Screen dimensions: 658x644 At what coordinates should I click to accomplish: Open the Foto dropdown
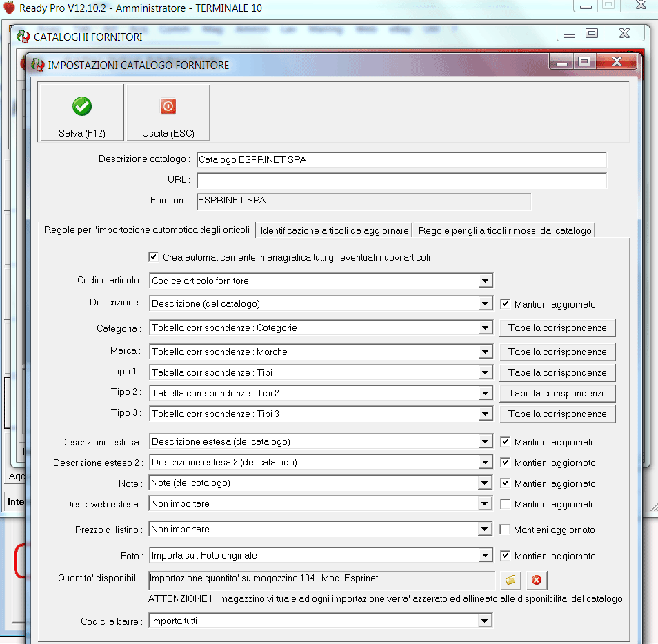click(485, 555)
